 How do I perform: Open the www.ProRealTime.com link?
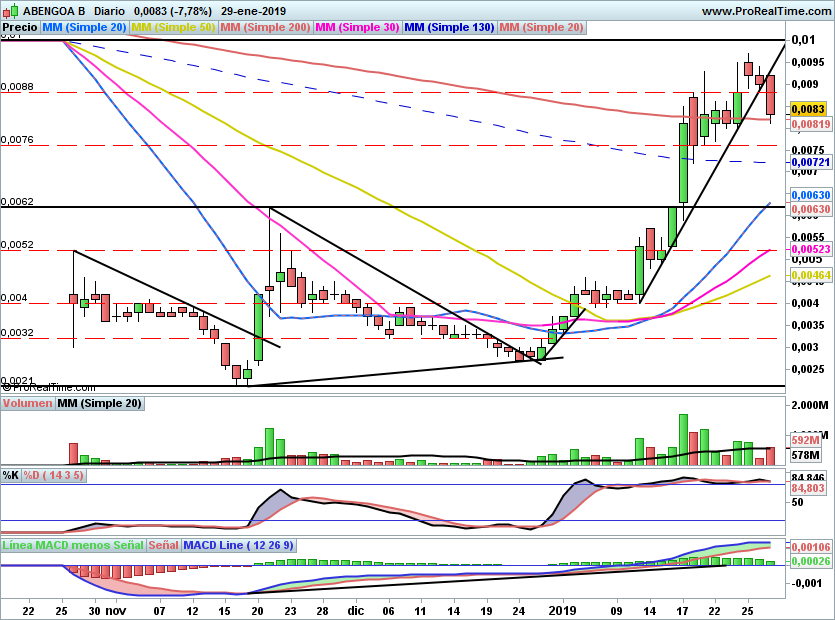tap(765, 11)
